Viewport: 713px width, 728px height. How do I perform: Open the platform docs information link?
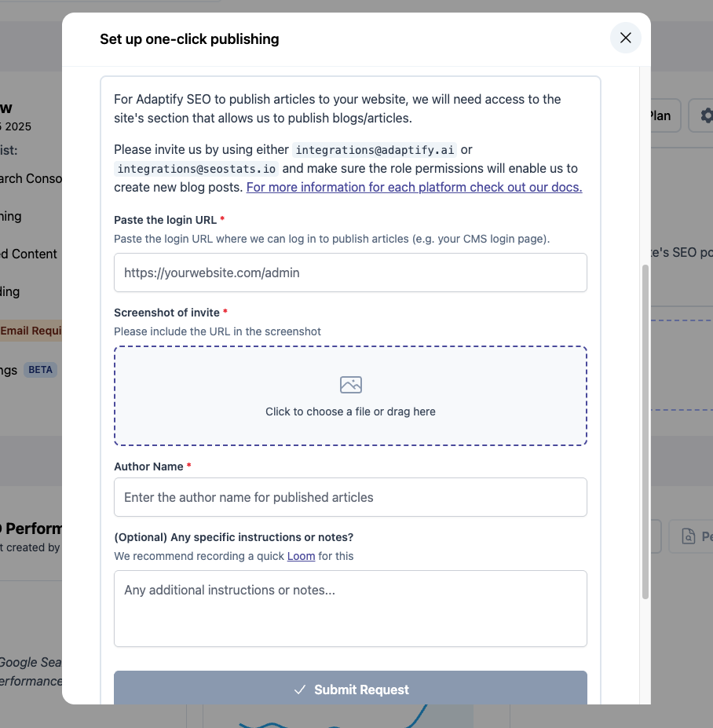tap(414, 187)
